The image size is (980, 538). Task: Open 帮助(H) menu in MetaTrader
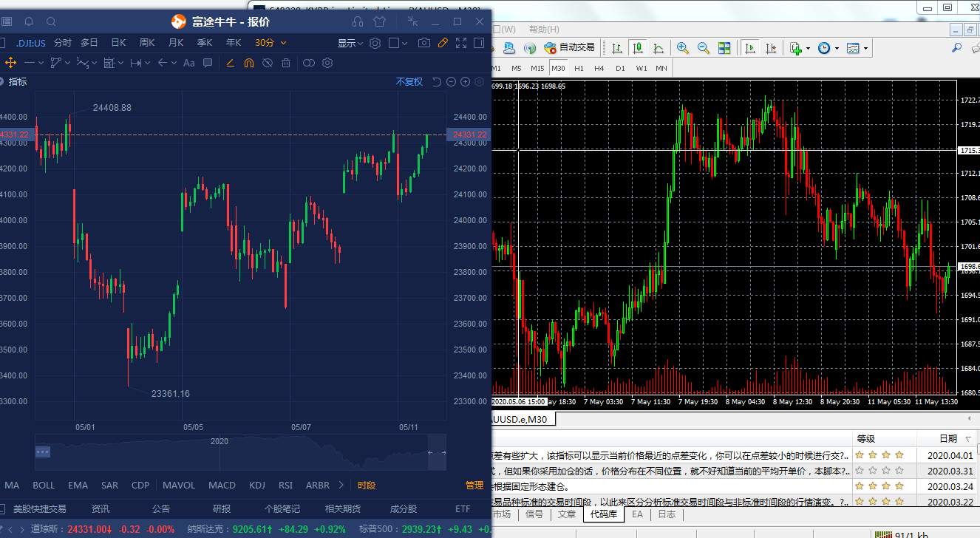tap(544, 30)
